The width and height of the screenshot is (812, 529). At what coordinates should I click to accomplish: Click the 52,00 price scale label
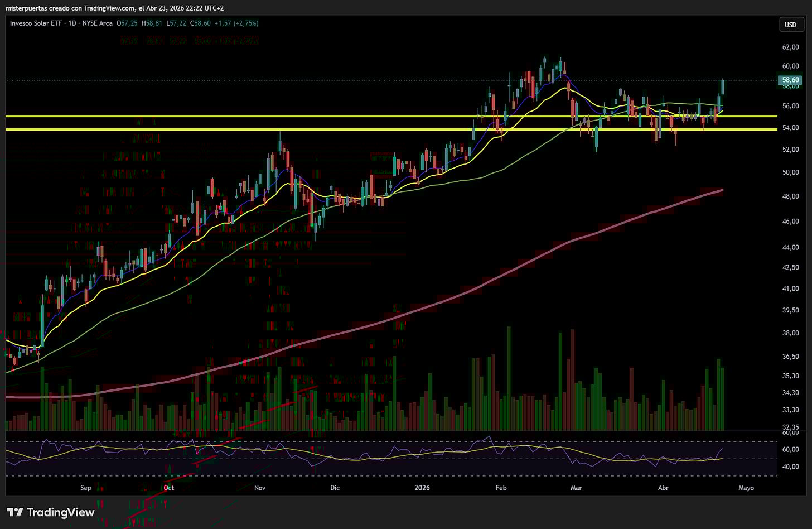[x=791, y=150]
